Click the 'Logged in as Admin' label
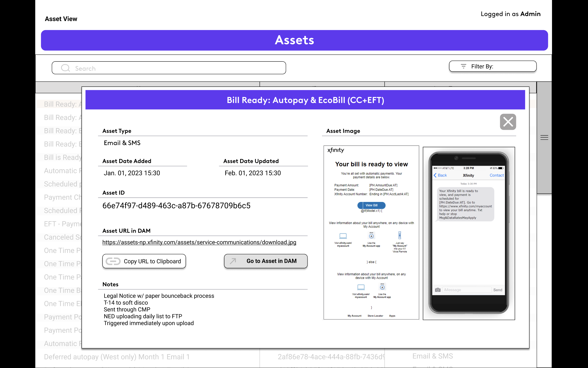Screen dimensions: 588x368 coord(510,14)
